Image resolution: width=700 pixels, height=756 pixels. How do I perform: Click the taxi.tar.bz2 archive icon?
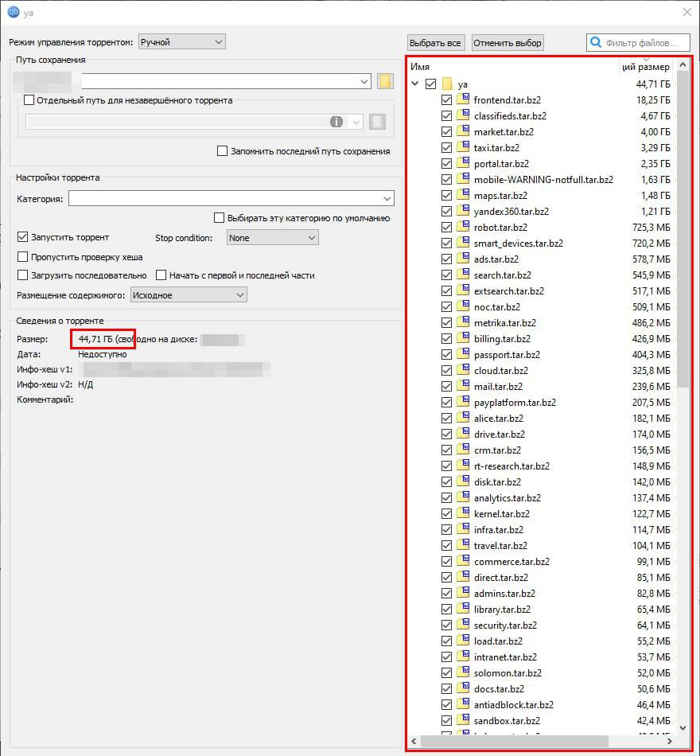click(x=463, y=147)
